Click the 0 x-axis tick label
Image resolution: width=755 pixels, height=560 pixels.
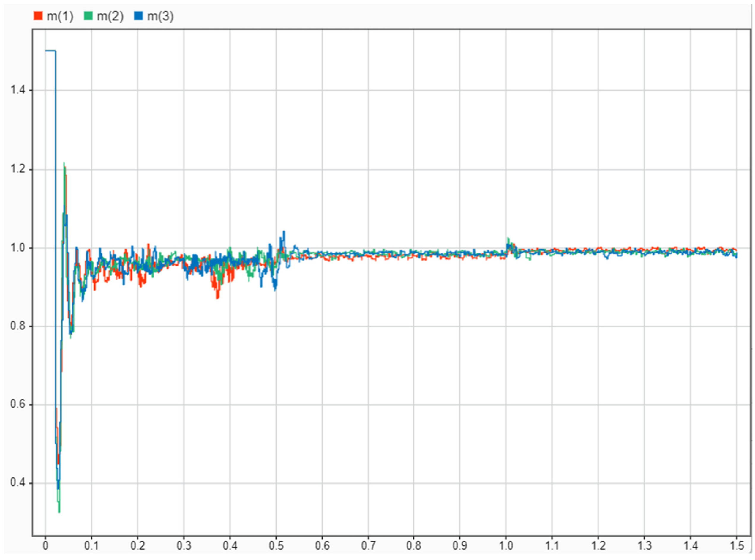coord(45,546)
